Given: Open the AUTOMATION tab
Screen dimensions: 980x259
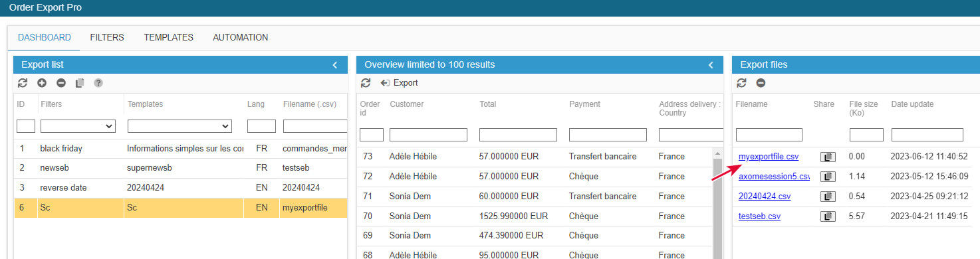Looking at the screenshot, I should (241, 37).
